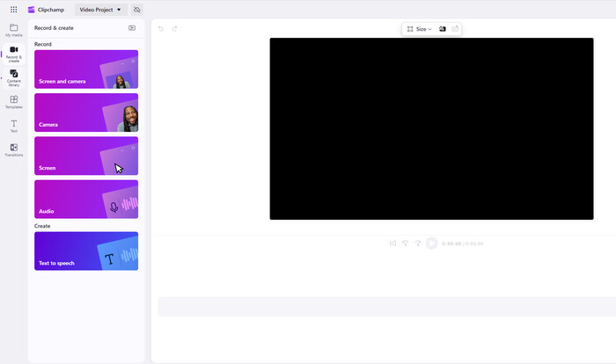Click the "Record" section heading
616x364 pixels.
(43, 44)
